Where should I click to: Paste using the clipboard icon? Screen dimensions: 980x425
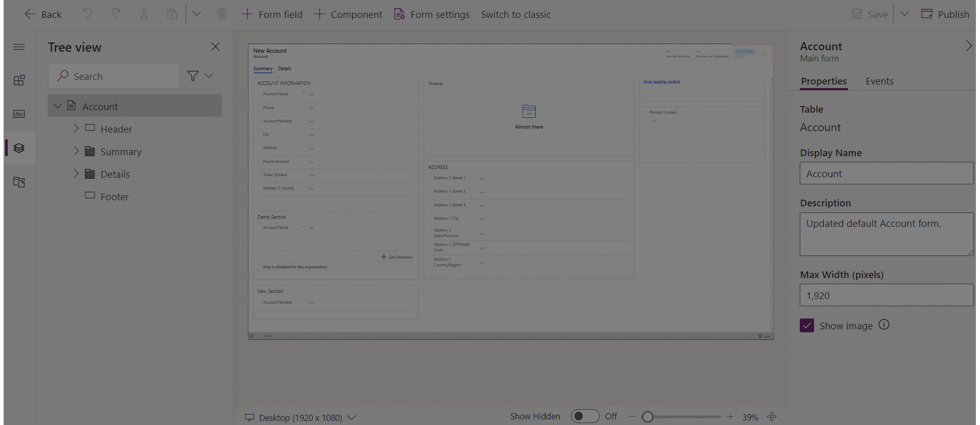tap(172, 14)
